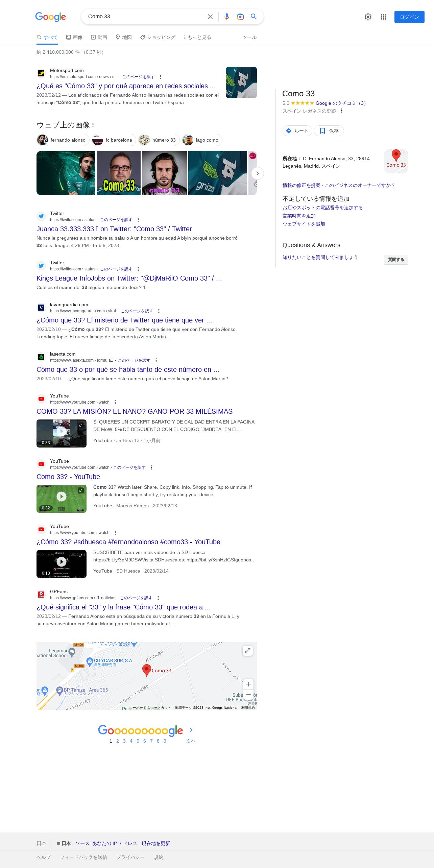Open the ツール filter options
The image size is (434, 868).
click(249, 37)
